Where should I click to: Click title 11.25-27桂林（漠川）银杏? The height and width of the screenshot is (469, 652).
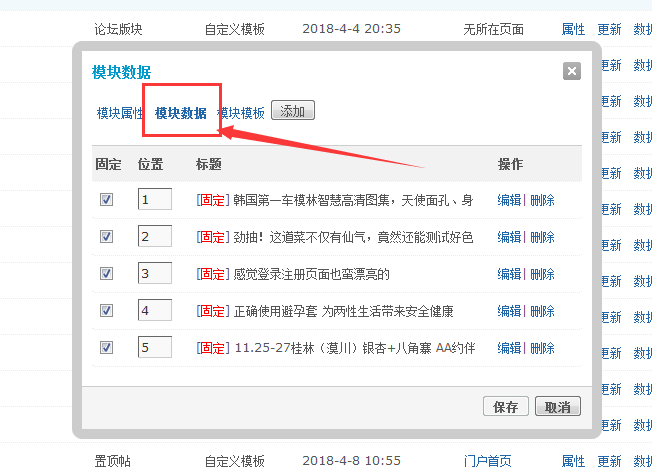click(355, 348)
